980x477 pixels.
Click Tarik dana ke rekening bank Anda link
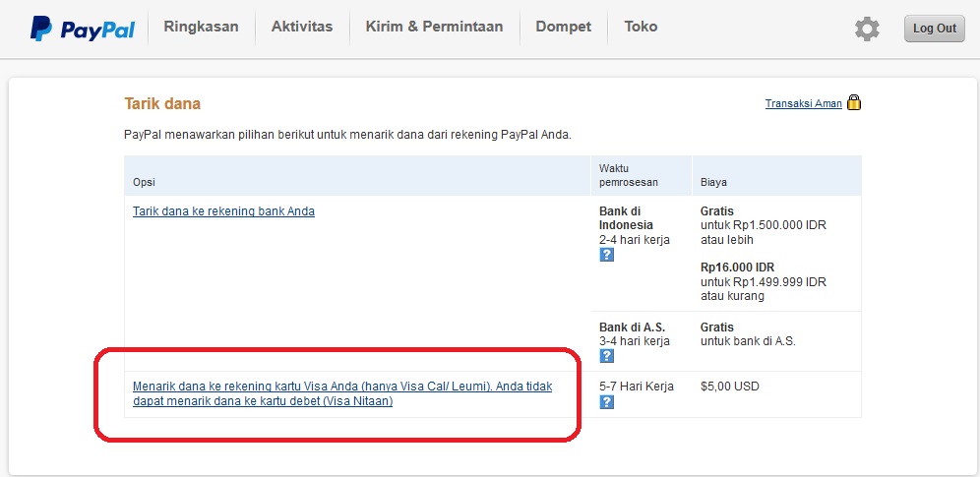223,211
